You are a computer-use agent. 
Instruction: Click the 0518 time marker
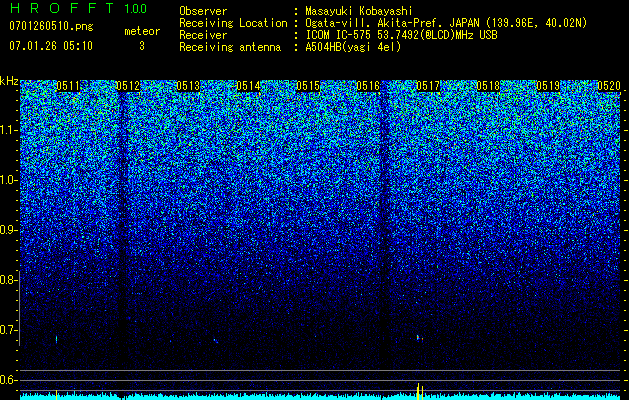point(489,86)
